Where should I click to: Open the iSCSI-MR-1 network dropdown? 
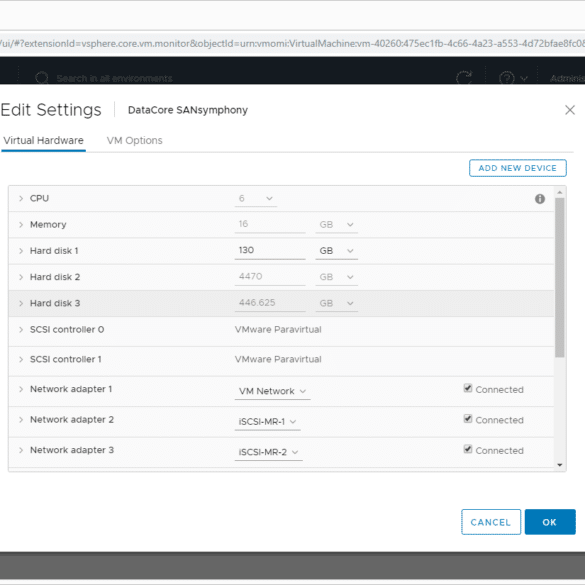268,422
